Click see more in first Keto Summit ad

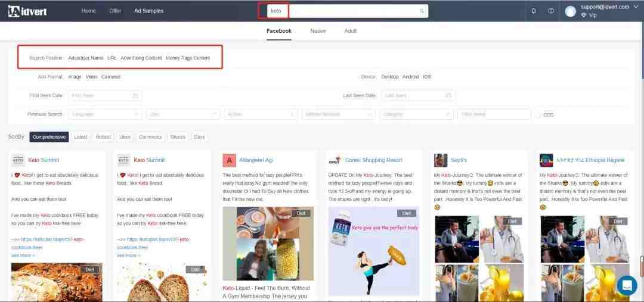point(23,256)
